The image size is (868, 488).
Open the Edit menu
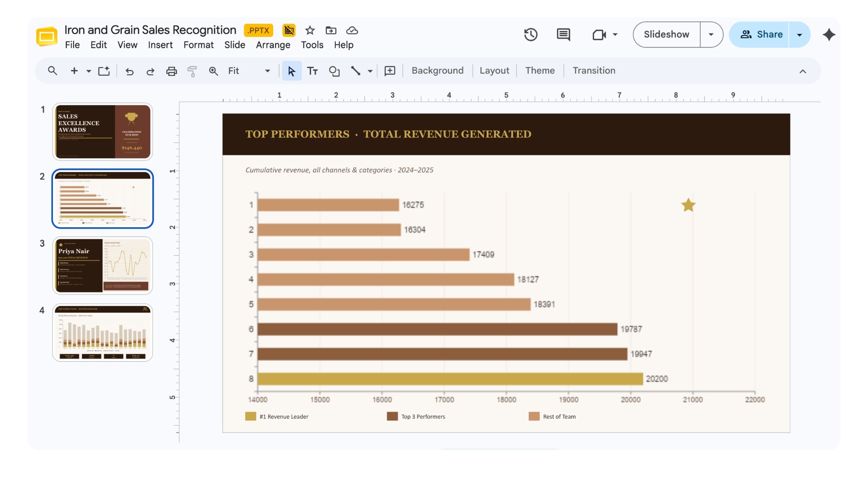[99, 45]
